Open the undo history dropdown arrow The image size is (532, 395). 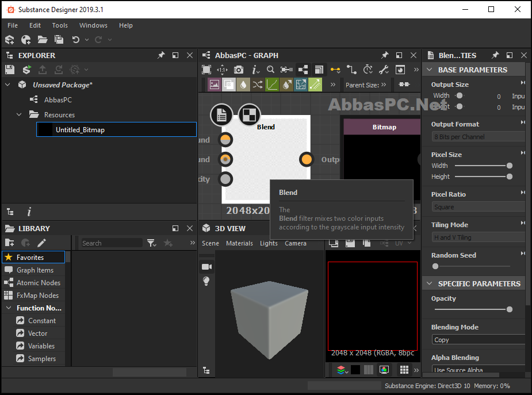click(x=87, y=40)
